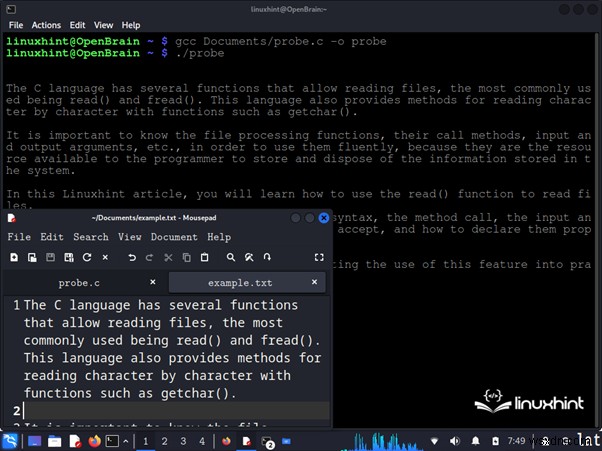602x451 pixels.
Task: Open Mousepad Edit menu
Action: click(x=52, y=237)
